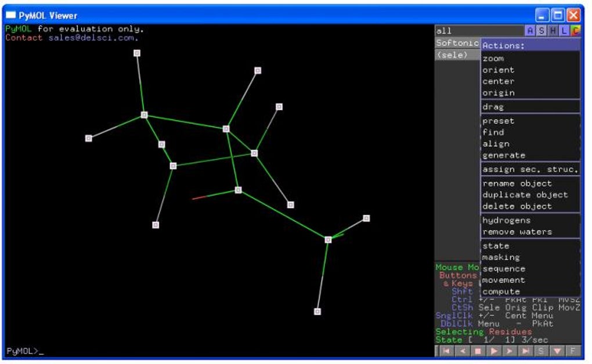
Task: Toggle visibility of the Softonic object
Action: (x=457, y=43)
